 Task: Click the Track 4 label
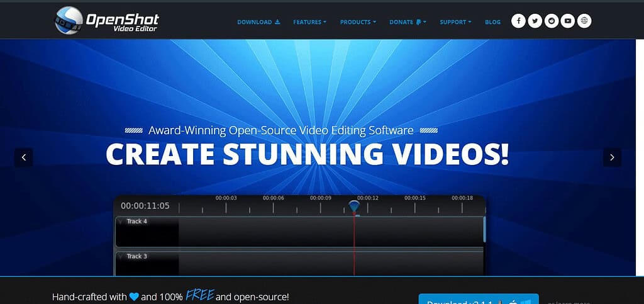pyautogui.click(x=136, y=222)
